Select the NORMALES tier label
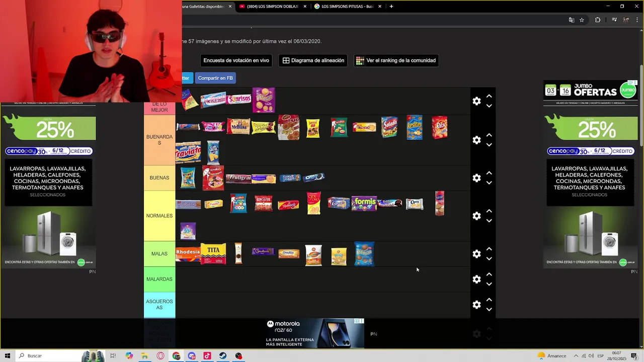644x362 pixels. point(159,216)
